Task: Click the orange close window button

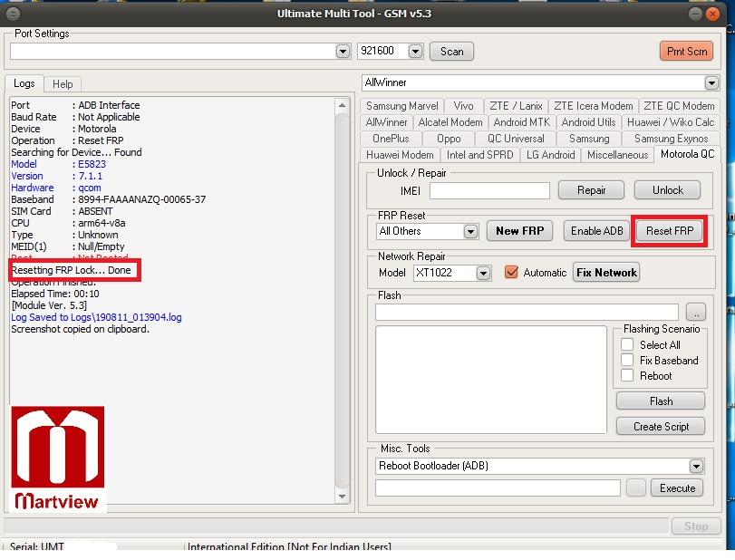Action: coord(712,14)
